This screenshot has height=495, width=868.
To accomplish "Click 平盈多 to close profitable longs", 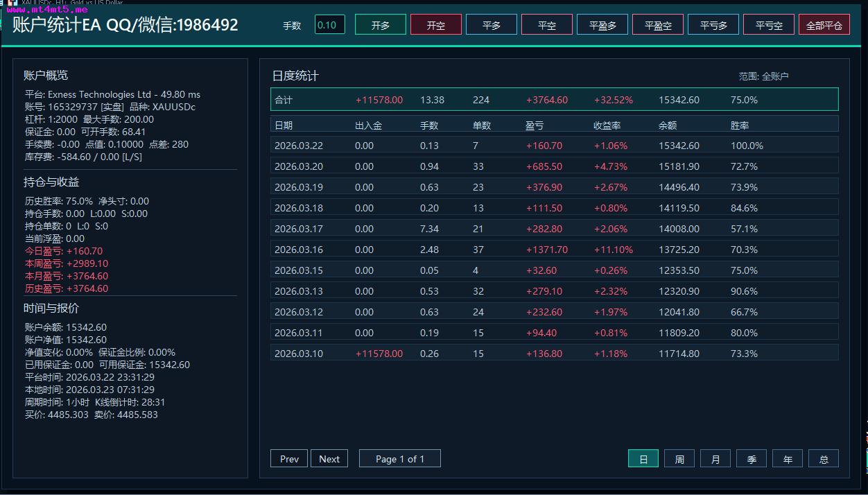I will (x=602, y=25).
